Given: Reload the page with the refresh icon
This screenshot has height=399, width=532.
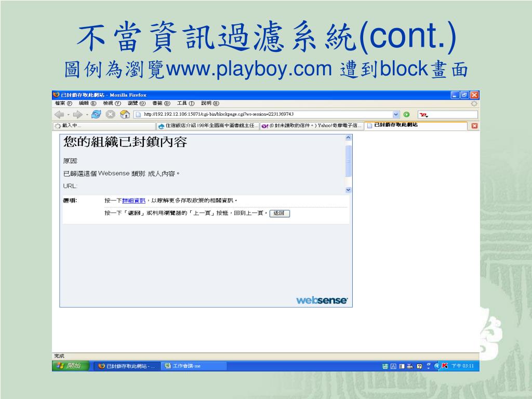Looking at the screenshot, I should 96,114.
